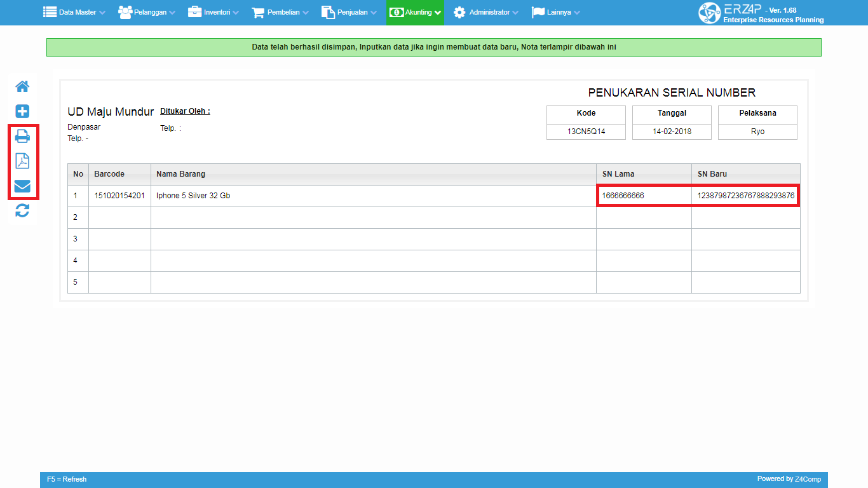Viewport: 868px width, 488px height.
Task: Click the plus icon to add new
Action: (22, 111)
